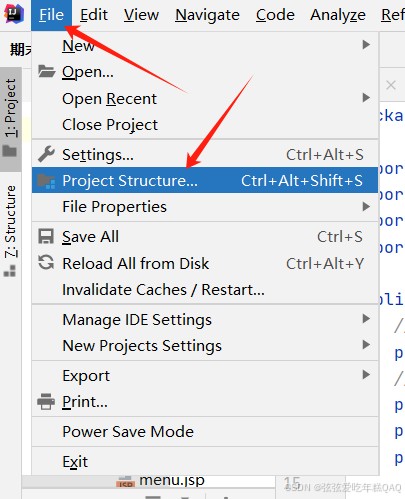Viewport: 405px width, 499px height.
Task: Toggle the 1: Project tool window
Action: coord(10,118)
